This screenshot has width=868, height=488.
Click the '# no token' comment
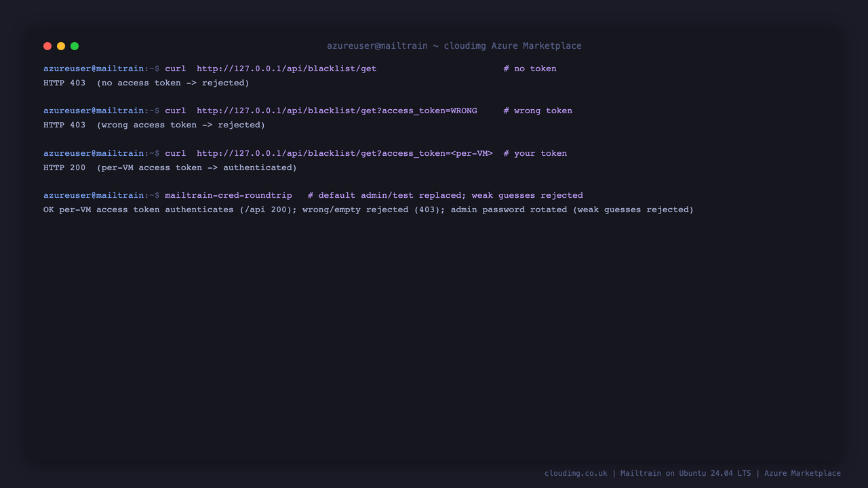(x=530, y=68)
